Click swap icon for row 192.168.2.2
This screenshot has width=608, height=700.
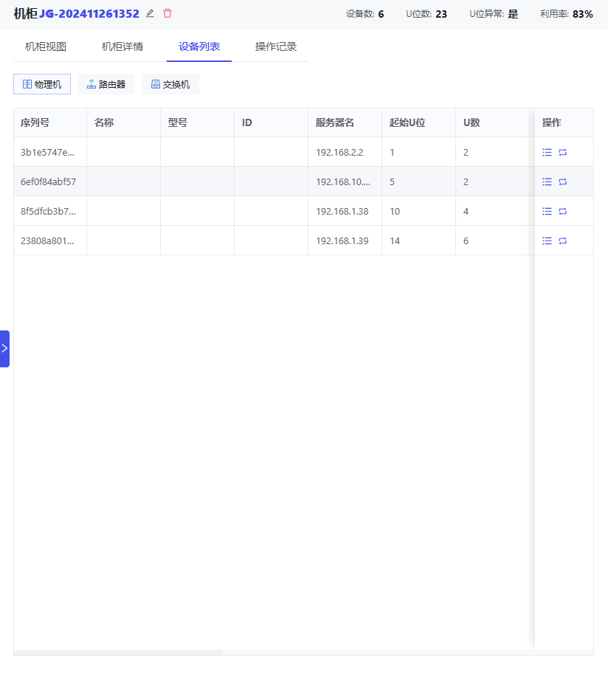coord(563,152)
